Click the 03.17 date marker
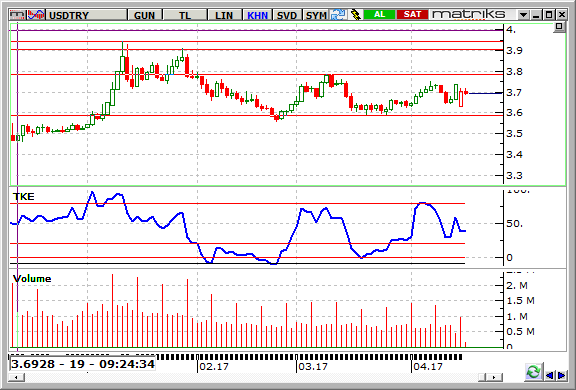The height and width of the screenshot is (390, 576). [313, 366]
